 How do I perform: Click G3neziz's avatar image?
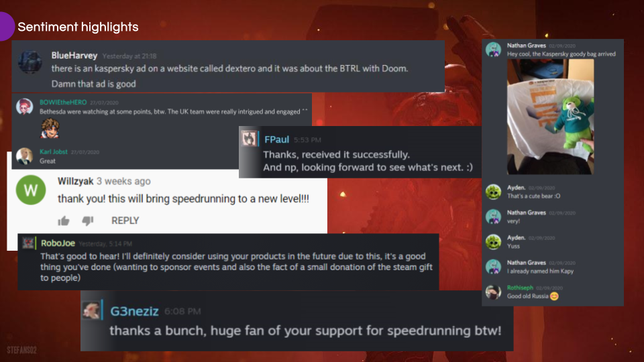[91, 310]
